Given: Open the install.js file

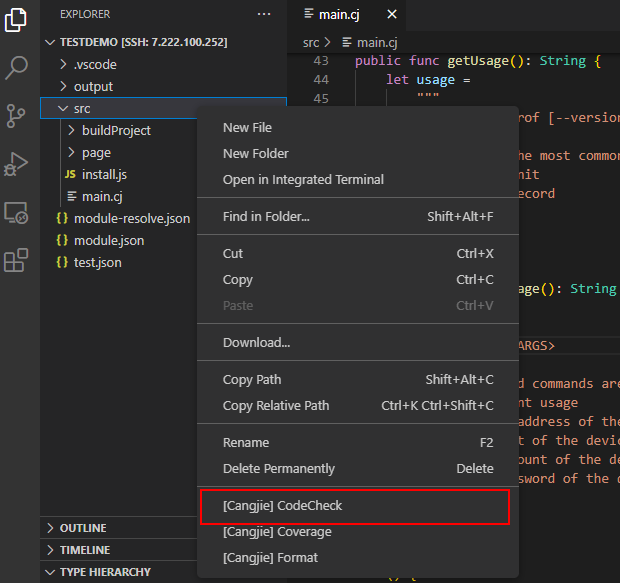Looking at the screenshot, I should [x=104, y=175].
